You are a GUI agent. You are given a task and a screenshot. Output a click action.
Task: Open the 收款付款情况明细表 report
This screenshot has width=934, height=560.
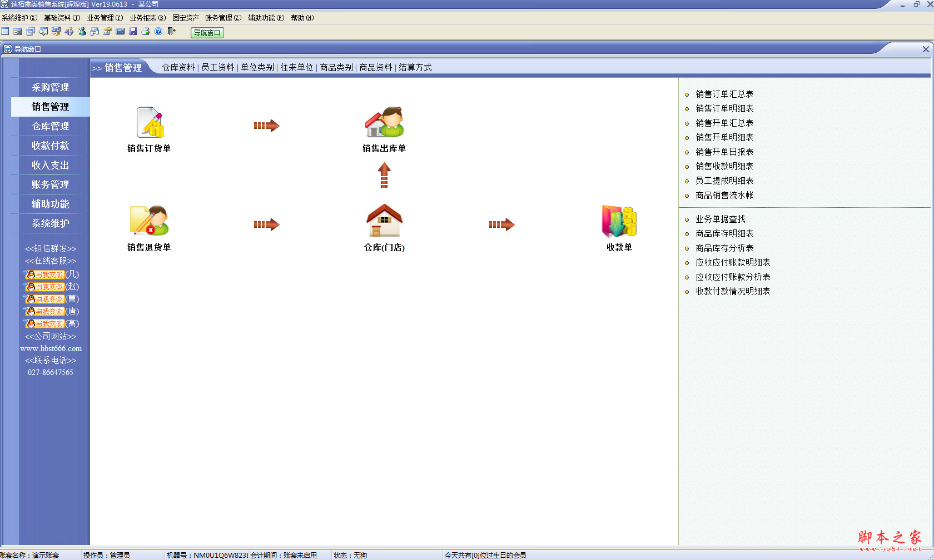733,291
